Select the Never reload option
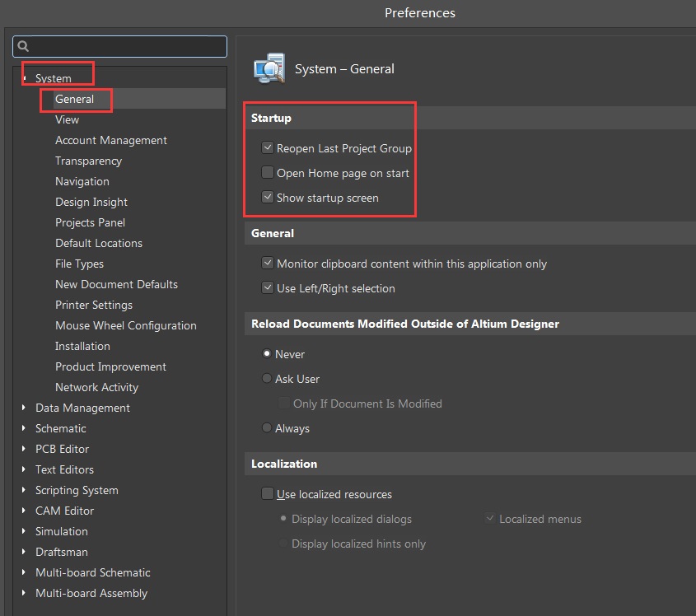 [267, 354]
